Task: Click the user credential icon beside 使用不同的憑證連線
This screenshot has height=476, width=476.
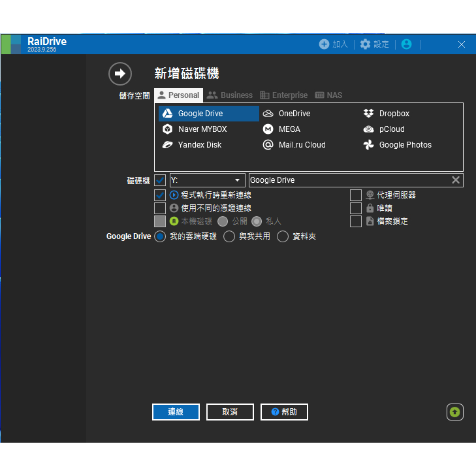Action: coord(174,208)
